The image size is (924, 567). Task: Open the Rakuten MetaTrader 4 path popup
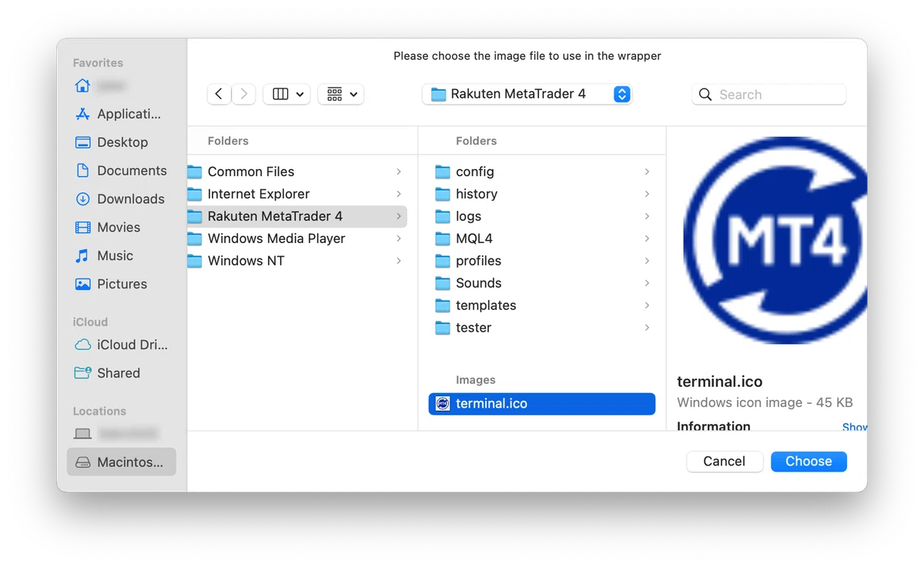(x=527, y=94)
